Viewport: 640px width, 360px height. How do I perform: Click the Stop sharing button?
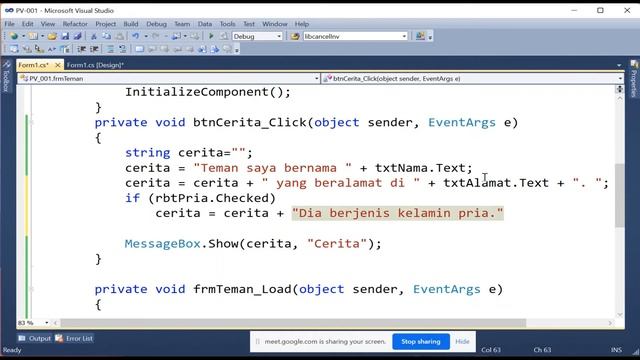click(421, 342)
